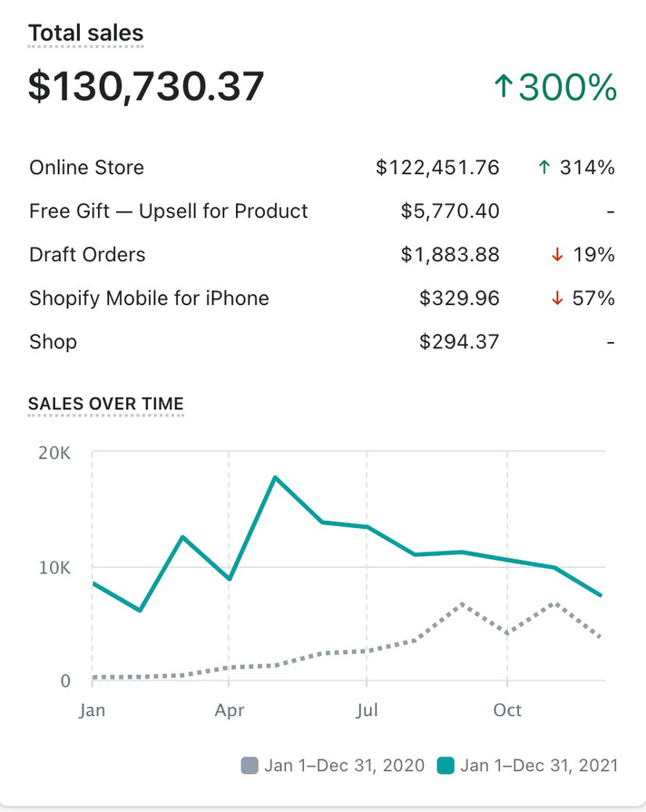Click the $130,730.37 total sales amount
Image resolution: width=646 pixels, height=812 pixels.
(146, 86)
